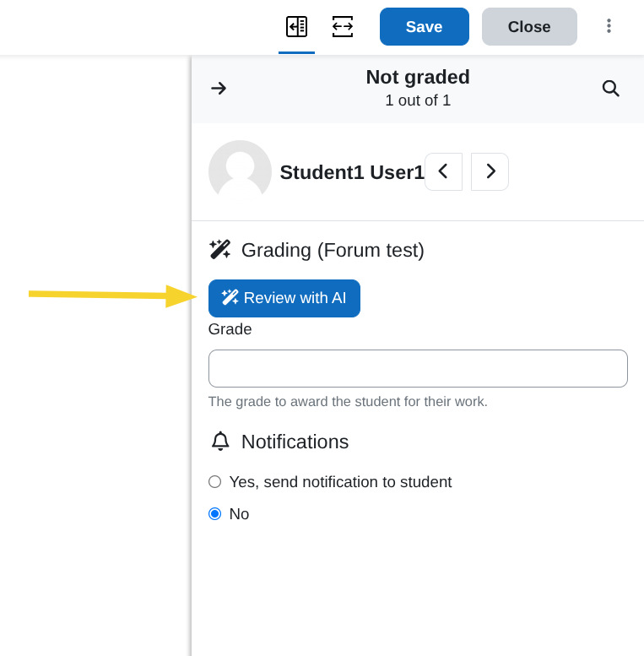Click the Grading (Forum test) heading
Screen dimensions: 644x656
pos(333,250)
